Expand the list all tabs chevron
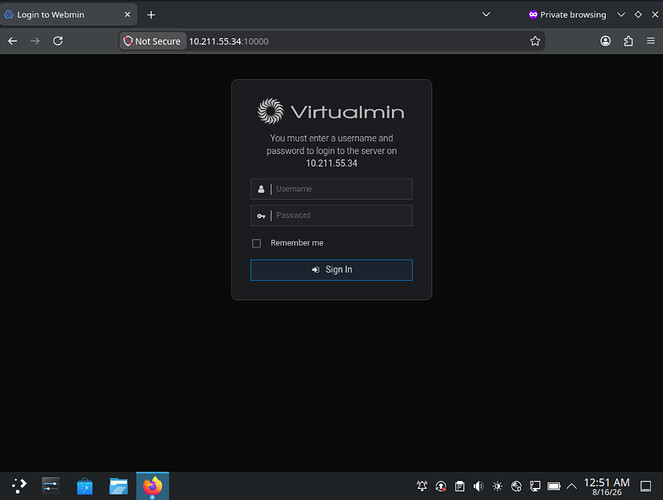This screenshot has height=500, width=663. (486, 14)
